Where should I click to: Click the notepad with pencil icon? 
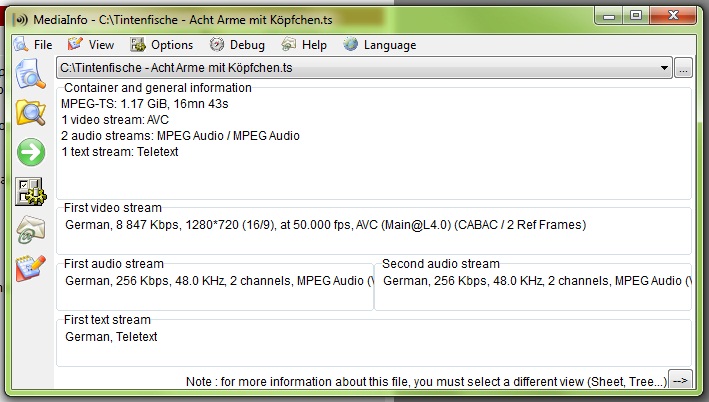[30, 268]
